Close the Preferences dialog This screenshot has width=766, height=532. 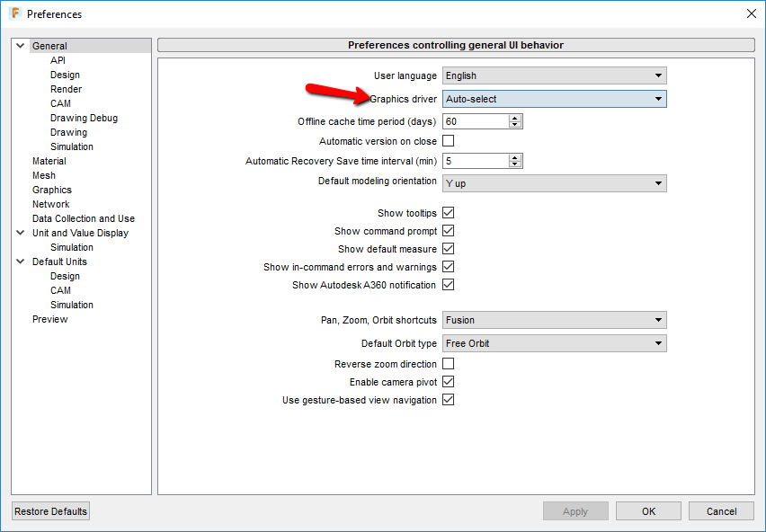tap(752, 13)
